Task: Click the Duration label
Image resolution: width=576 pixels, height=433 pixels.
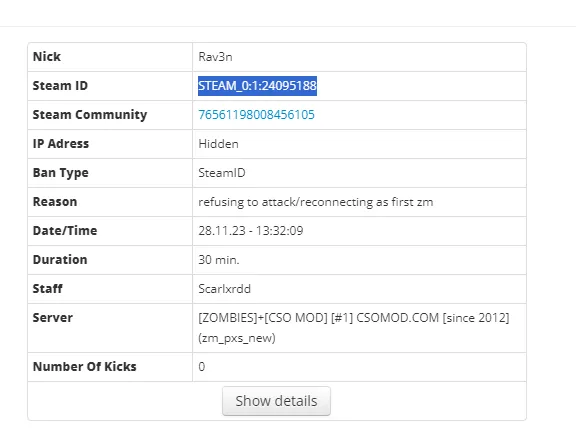Action: pyautogui.click(x=60, y=260)
